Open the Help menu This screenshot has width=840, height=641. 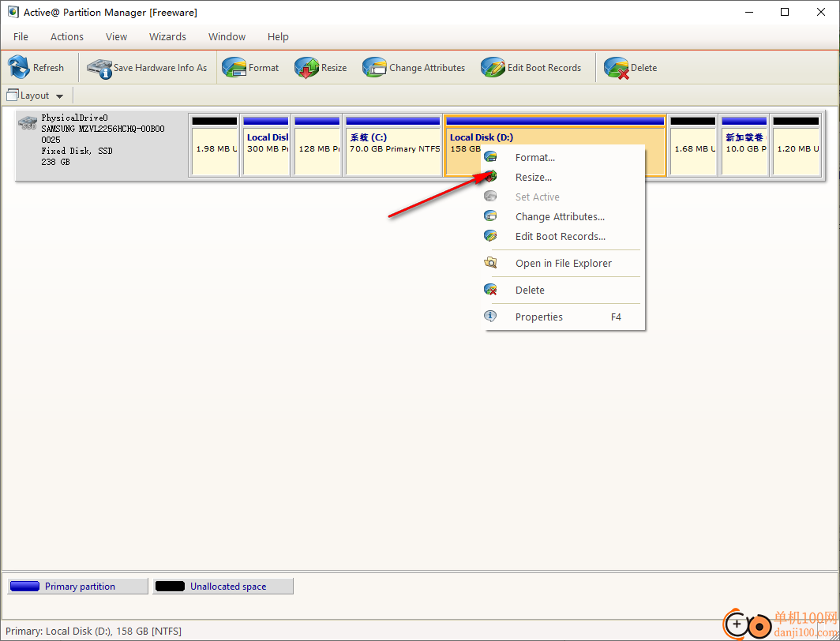[x=278, y=36]
